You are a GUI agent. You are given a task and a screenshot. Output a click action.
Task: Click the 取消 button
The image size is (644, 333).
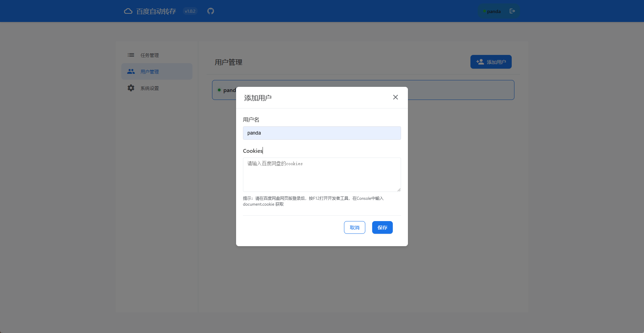point(354,228)
